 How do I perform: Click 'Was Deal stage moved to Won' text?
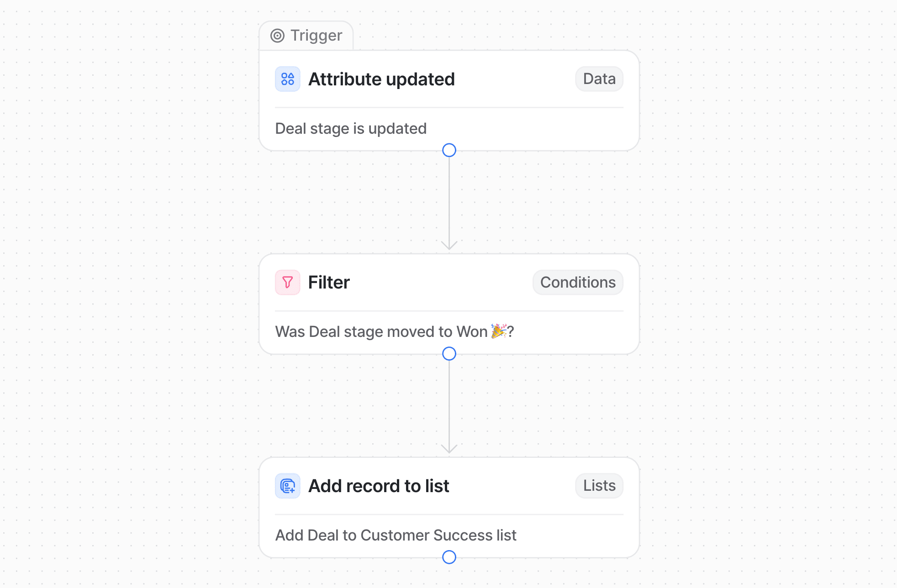(x=381, y=332)
